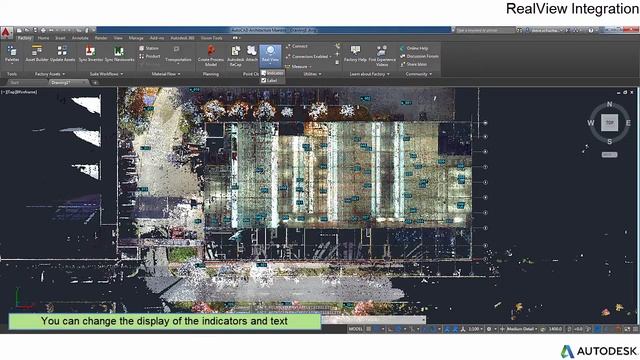Switch to the Add-ins ribbon tab

pos(157,38)
